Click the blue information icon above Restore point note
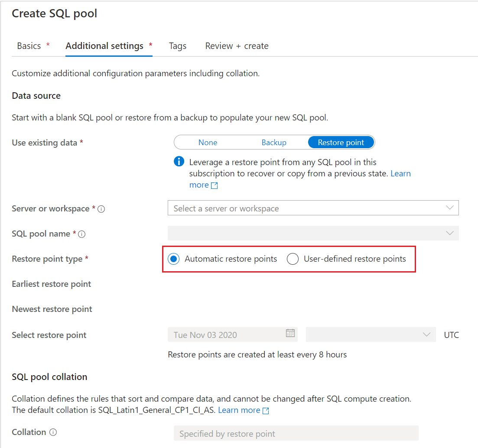 tap(179, 162)
